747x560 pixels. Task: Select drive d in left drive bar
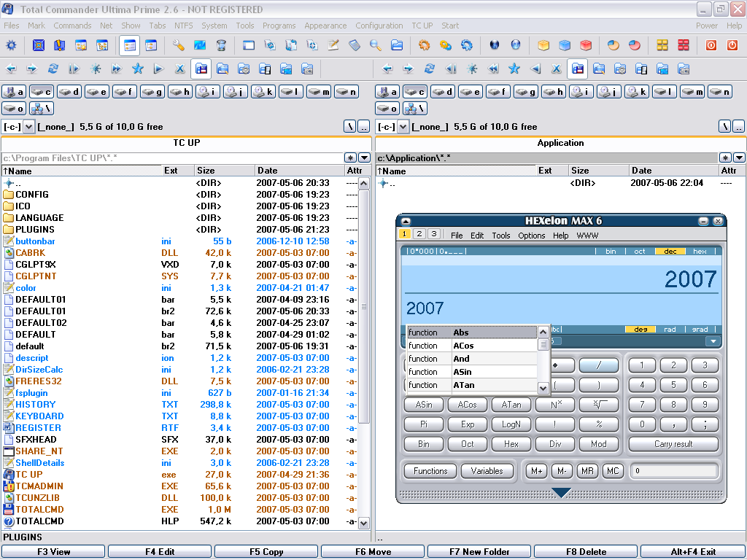tap(70, 92)
